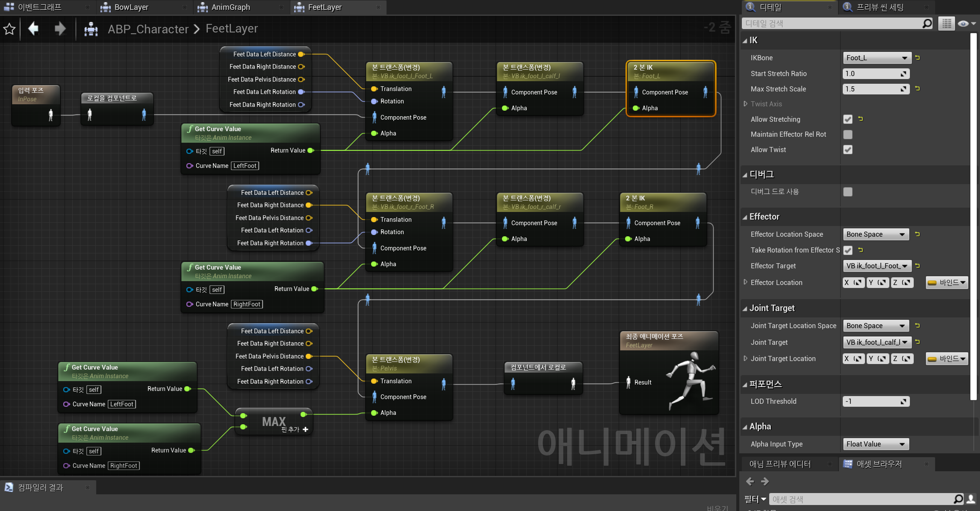Navigate forward with the right arrow icon
This screenshot has height=511, width=980.
point(60,29)
